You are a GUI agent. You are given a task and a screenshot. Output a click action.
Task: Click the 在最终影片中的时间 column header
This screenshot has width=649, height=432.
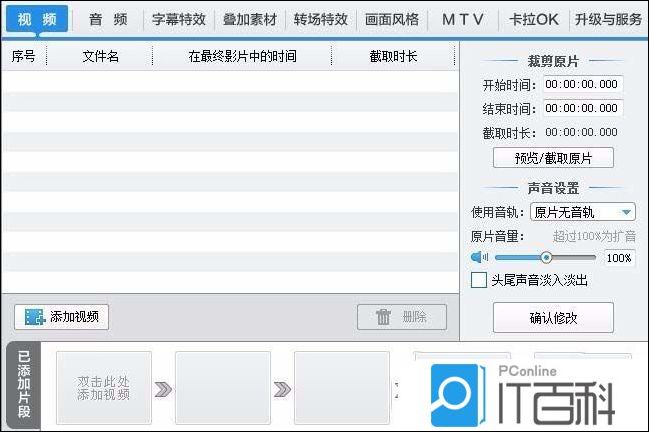coord(243,56)
